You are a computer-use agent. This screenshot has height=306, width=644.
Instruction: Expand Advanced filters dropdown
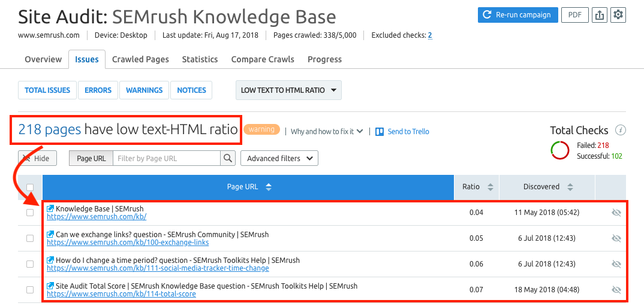[x=279, y=158]
